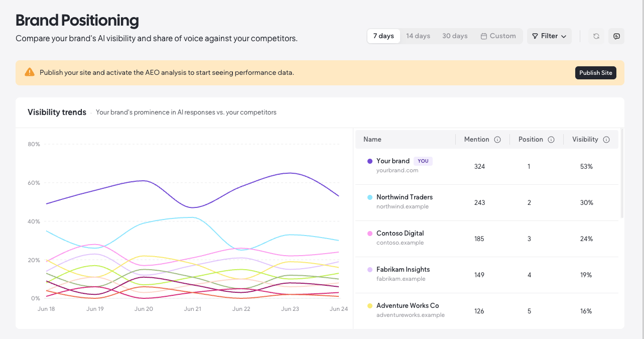Click the funnel icon in Filter

535,36
